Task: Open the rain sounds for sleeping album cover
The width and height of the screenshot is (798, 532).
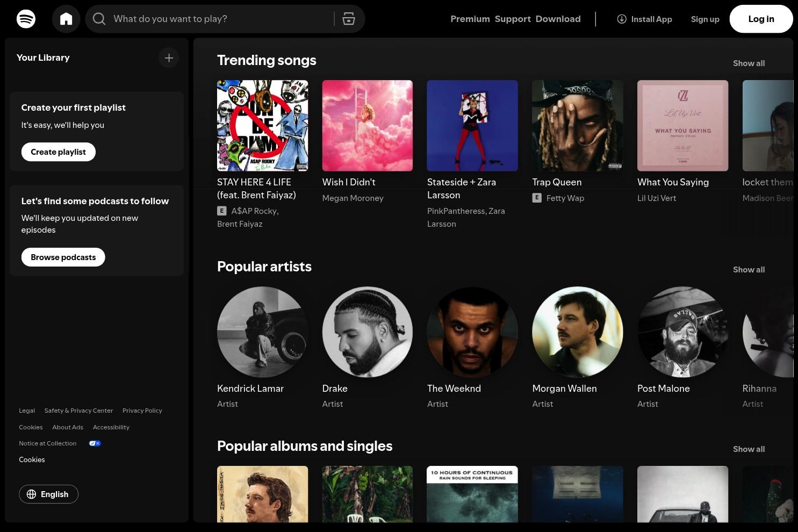Action: [472, 494]
